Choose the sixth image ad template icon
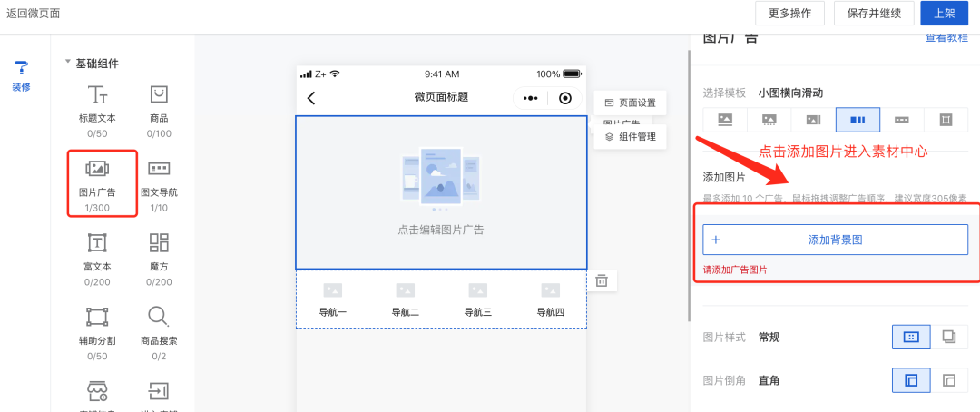The width and height of the screenshot is (980, 412). pos(946,120)
